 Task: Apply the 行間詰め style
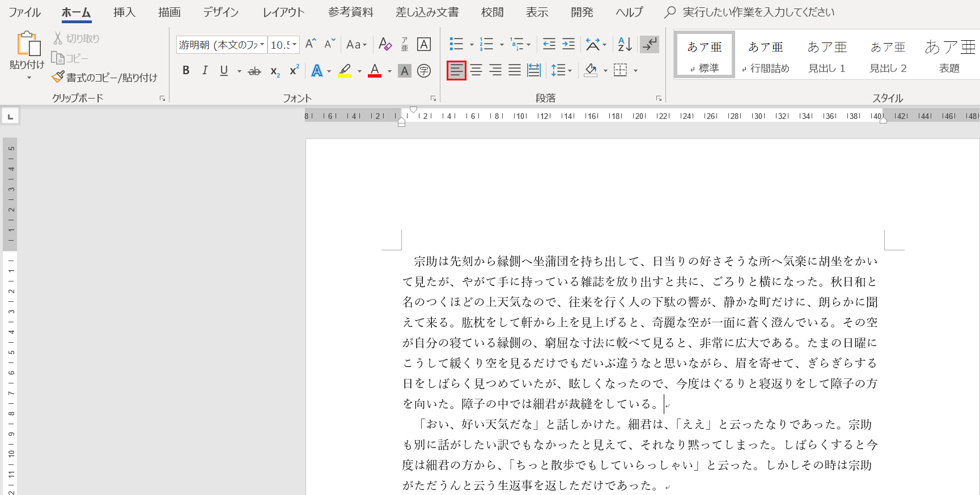pyautogui.click(x=766, y=54)
